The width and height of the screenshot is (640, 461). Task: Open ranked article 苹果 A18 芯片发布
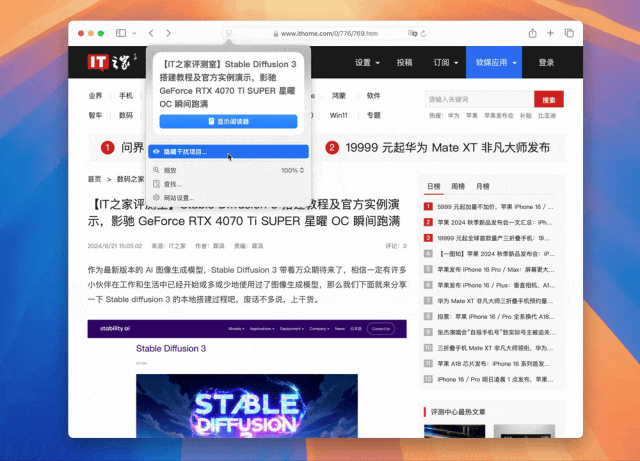click(x=495, y=363)
